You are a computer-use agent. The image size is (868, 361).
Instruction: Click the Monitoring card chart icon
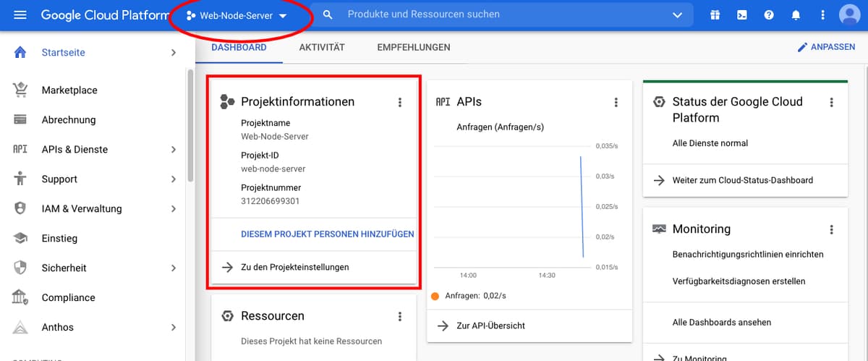click(x=659, y=229)
